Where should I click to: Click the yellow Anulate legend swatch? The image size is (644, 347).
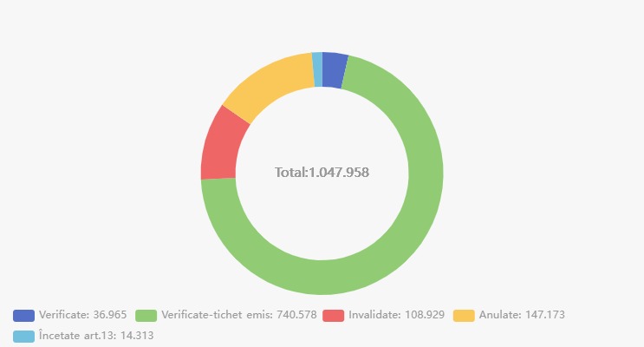464,316
